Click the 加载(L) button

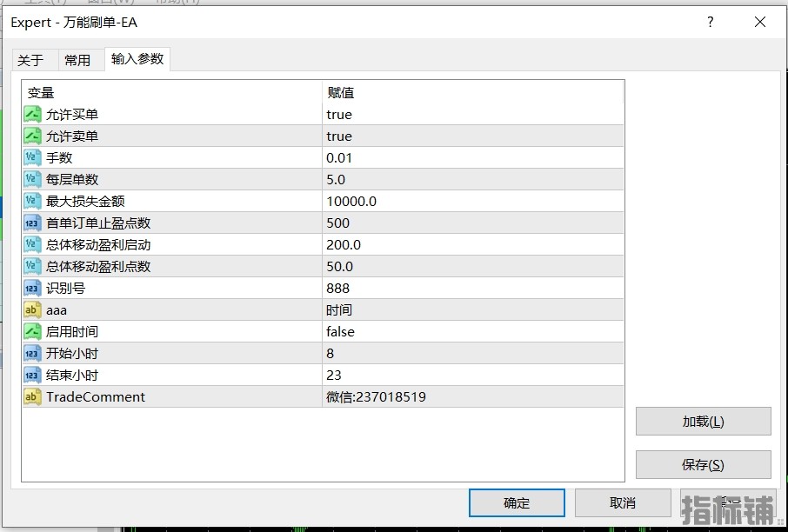(703, 421)
